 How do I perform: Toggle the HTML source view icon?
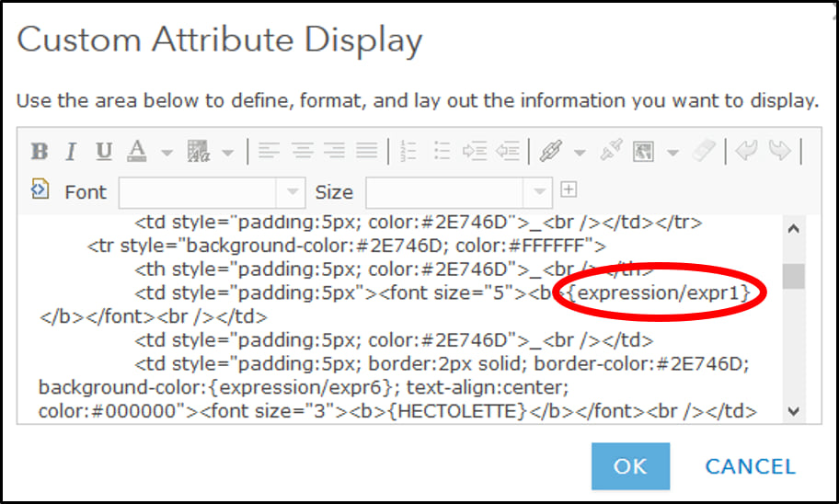click(x=40, y=189)
